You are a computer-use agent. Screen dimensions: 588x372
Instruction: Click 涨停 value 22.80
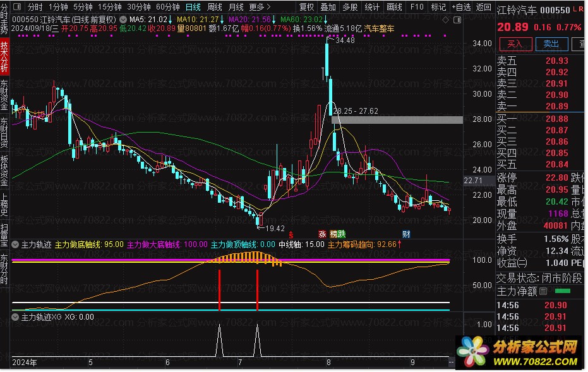point(557,177)
